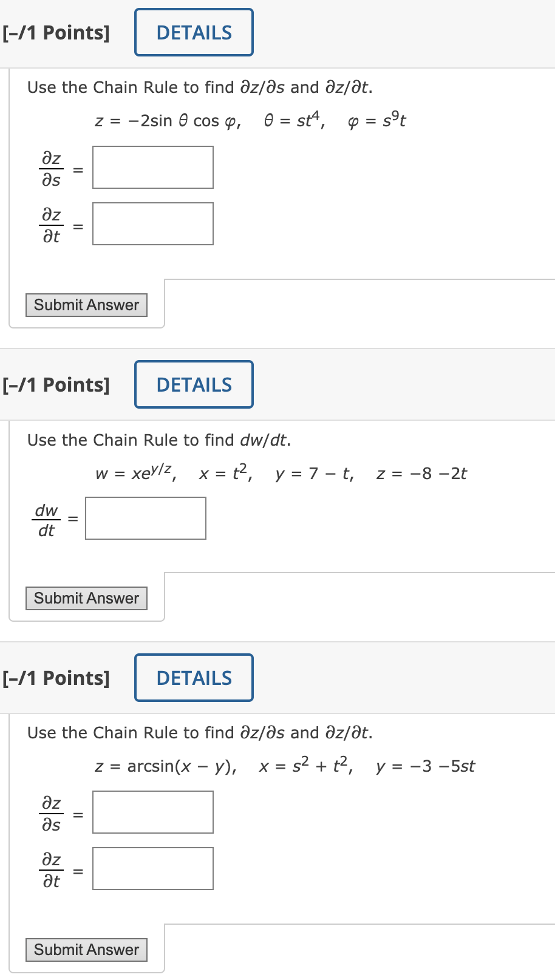555x980 pixels.
Task: Click the [-/1 Points] label on problem three
Action: point(55,678)
